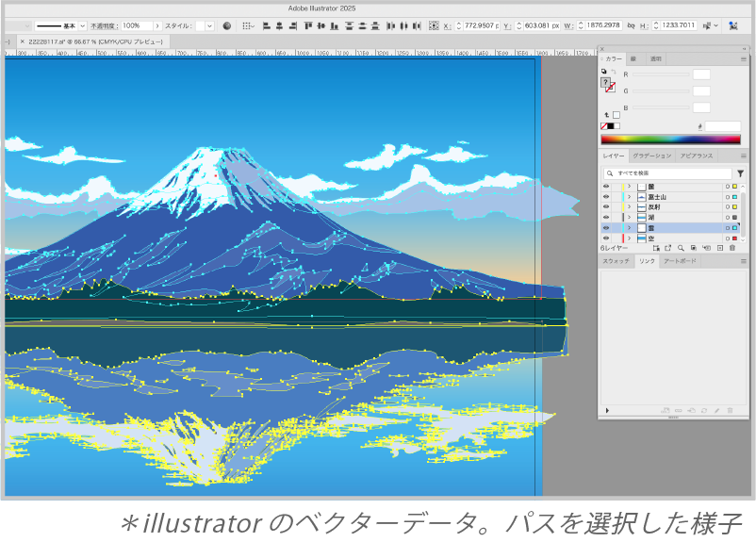Open the スウォッチ panel tab
756x542 pixels.
coord(616,260)
